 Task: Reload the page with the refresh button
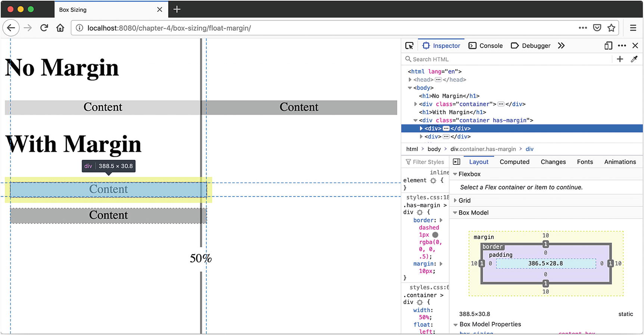click(x=44, y=28)
